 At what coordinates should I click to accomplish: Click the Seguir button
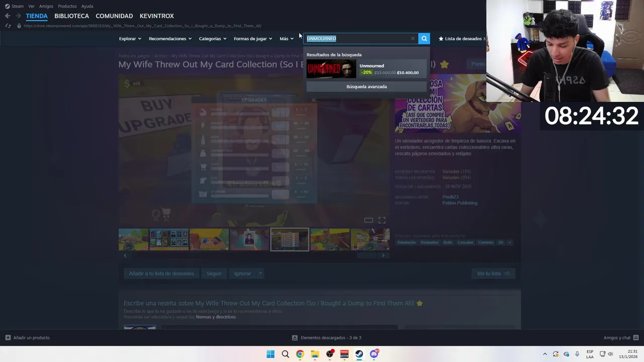pos(214,274)
